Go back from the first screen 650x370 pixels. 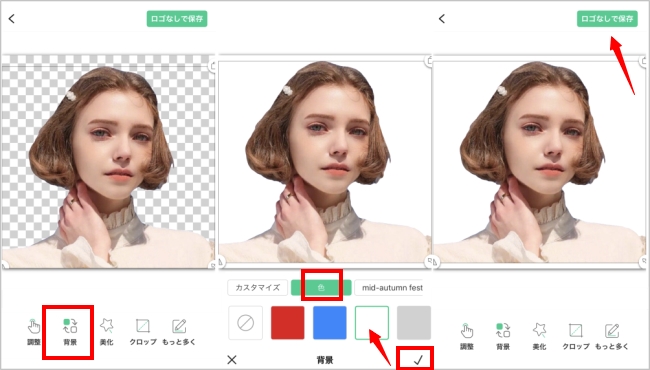coord(12,19)
